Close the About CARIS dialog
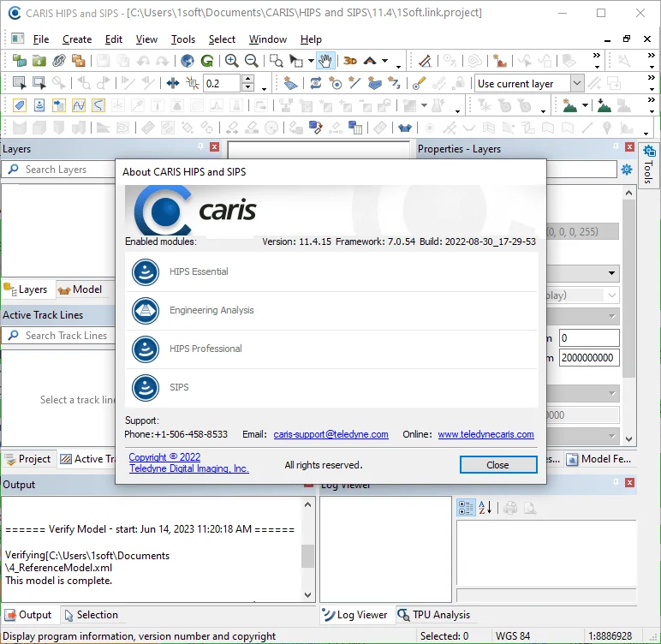 498,465
